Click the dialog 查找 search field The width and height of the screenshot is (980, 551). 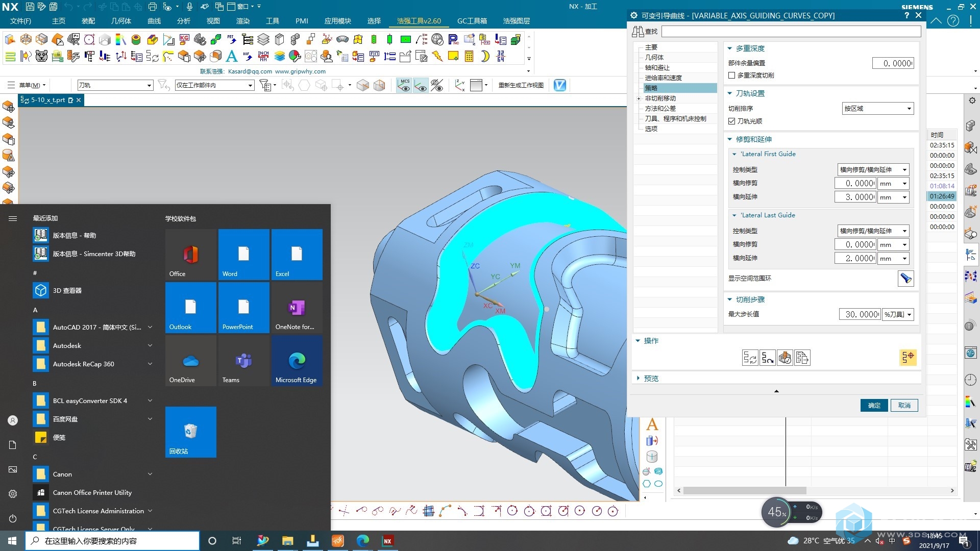pos(791,32)
